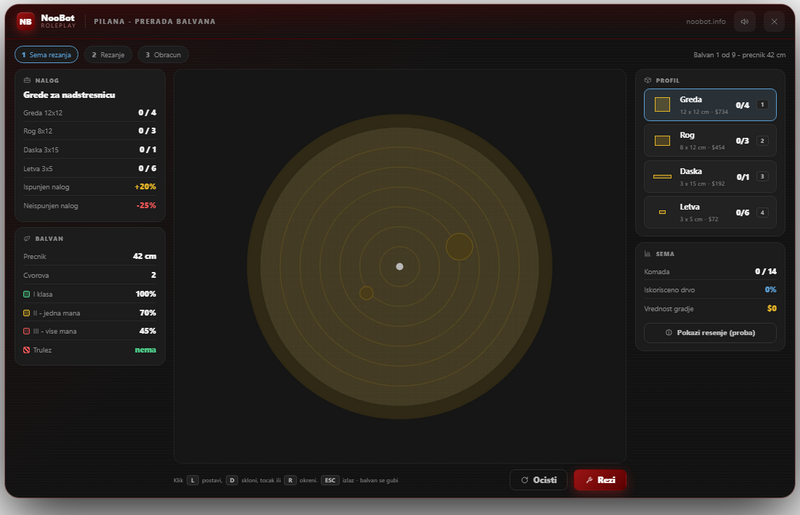The image size is (800, 515).
Task: Switch to the Rezanje step tab
Action: pos(108,55)
